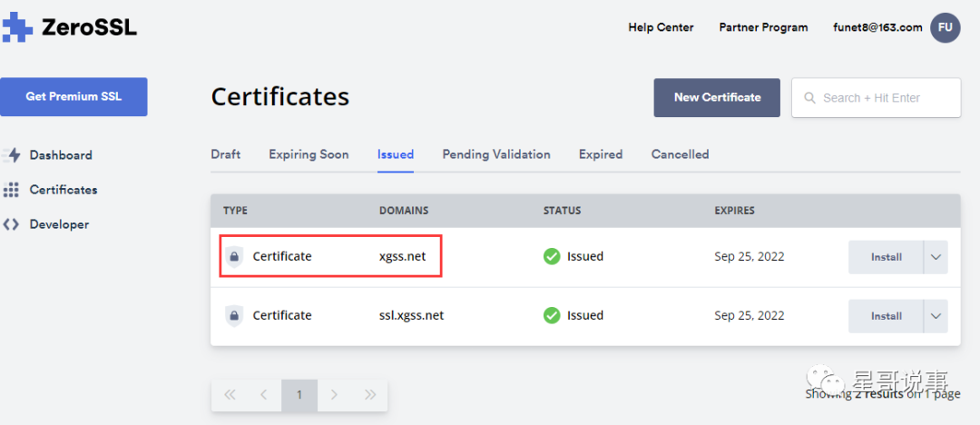Viewport: 980px width, 425px height.
Task: Click the Certificates page heading
Action: coord(280,97)
